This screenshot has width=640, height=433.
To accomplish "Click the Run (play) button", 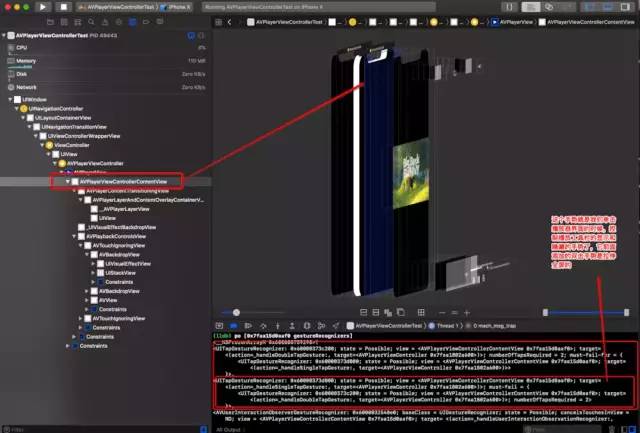I will (42, 7).
